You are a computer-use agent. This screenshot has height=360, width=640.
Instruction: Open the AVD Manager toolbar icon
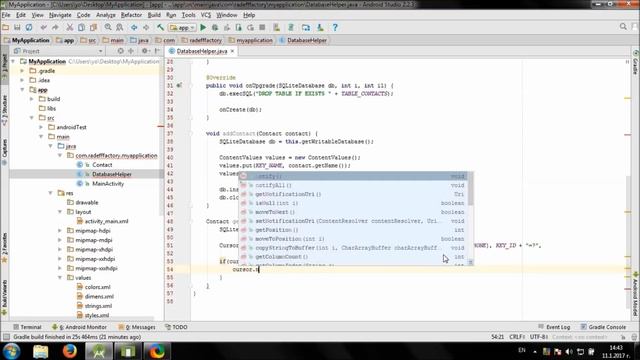(x=277, y=27)
